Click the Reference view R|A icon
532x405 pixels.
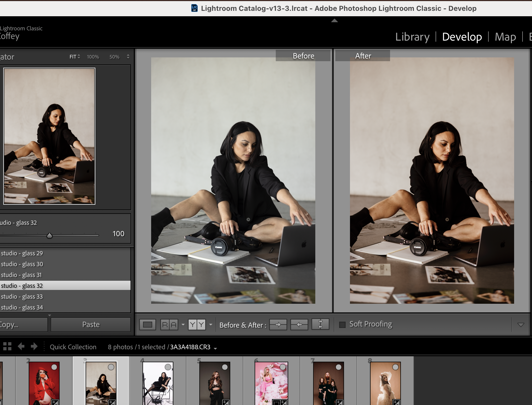[169, 324]
